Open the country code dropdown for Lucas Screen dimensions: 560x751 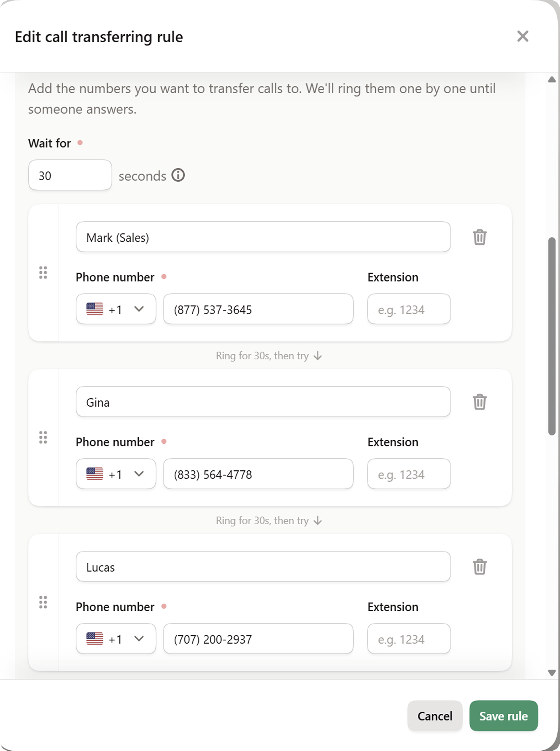pos(140,639)
